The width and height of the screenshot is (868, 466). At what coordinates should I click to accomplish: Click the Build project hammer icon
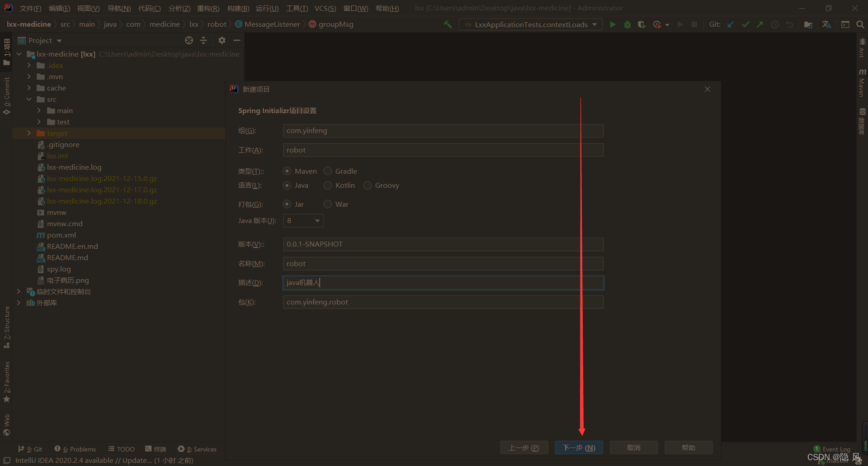(448, 24)
